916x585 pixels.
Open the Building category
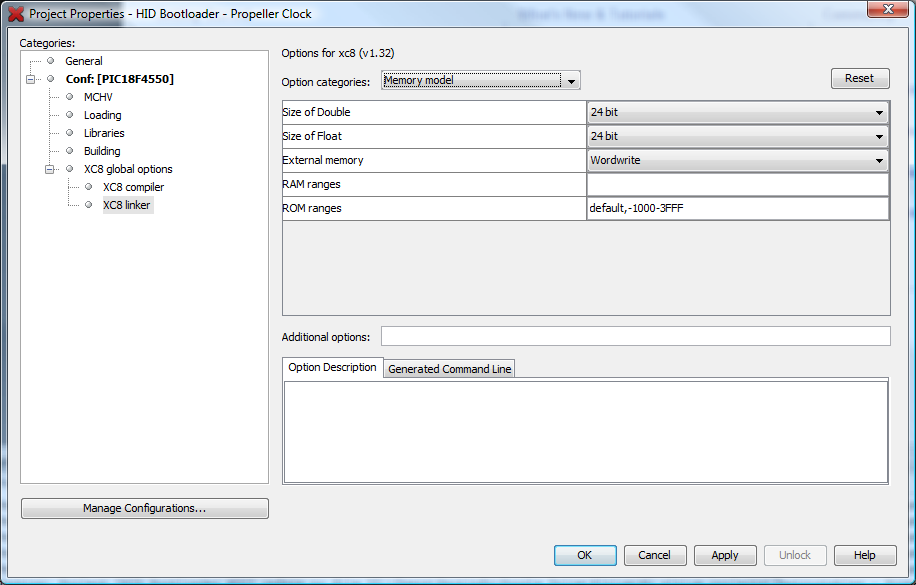click(x=102, y=151)
